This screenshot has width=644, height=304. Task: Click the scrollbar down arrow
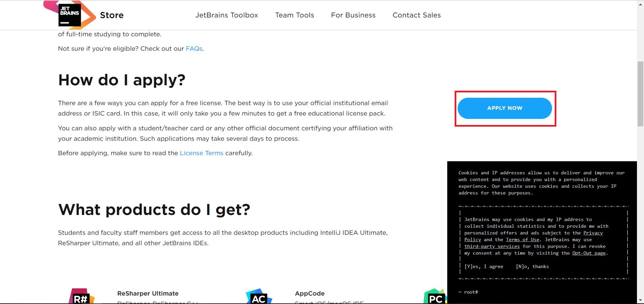pyautogui.click(x=640, y=300)
